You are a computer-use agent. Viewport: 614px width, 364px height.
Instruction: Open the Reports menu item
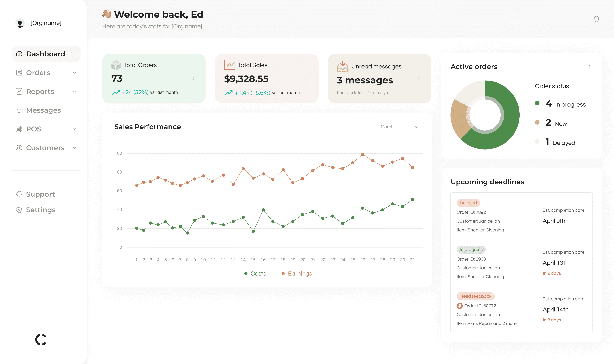(40, 91)
